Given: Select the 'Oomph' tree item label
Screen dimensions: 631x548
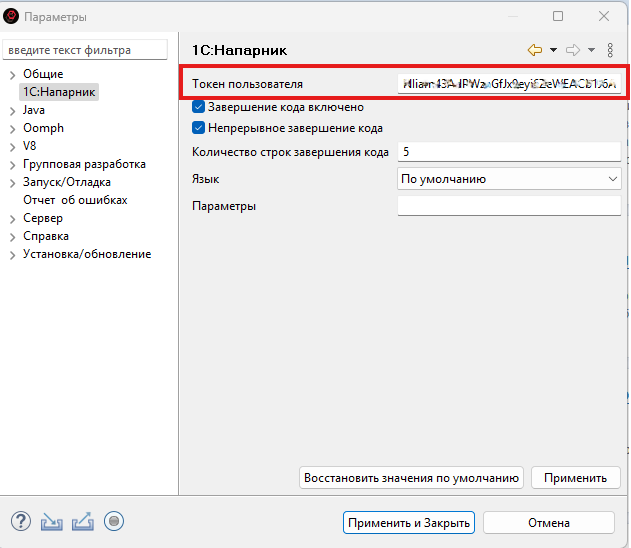Looking at the screenshot, I should [x=43, y=128].
